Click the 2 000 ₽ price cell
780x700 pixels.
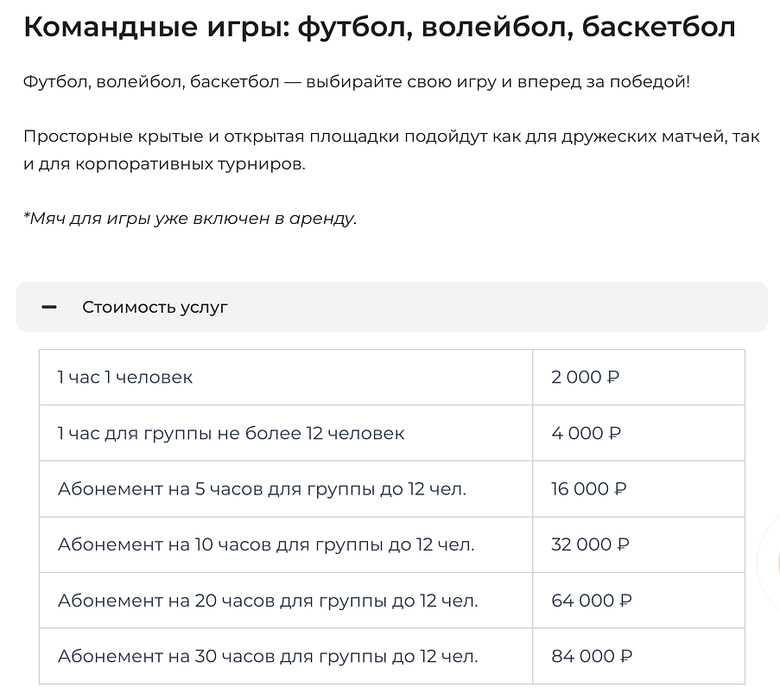[x=586, y=378]
